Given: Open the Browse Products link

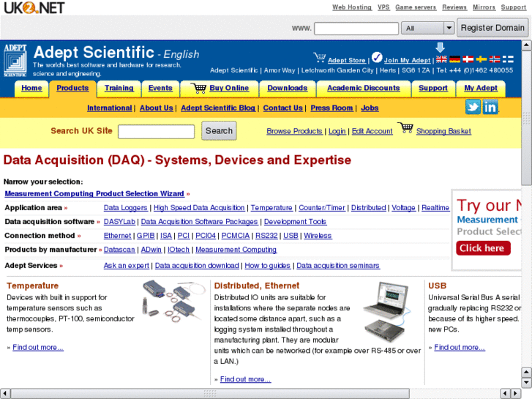Looking at the screenshot, I should 294,131.
